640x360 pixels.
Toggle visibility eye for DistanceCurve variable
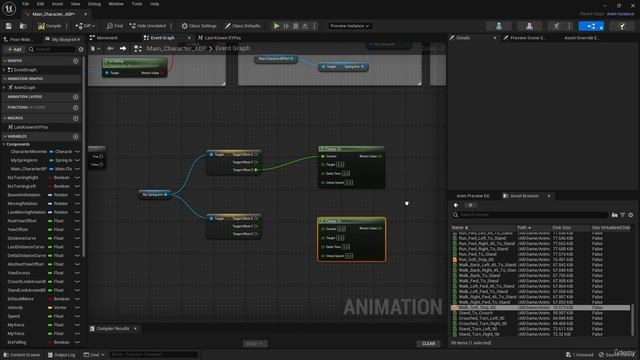click(77, 238)
